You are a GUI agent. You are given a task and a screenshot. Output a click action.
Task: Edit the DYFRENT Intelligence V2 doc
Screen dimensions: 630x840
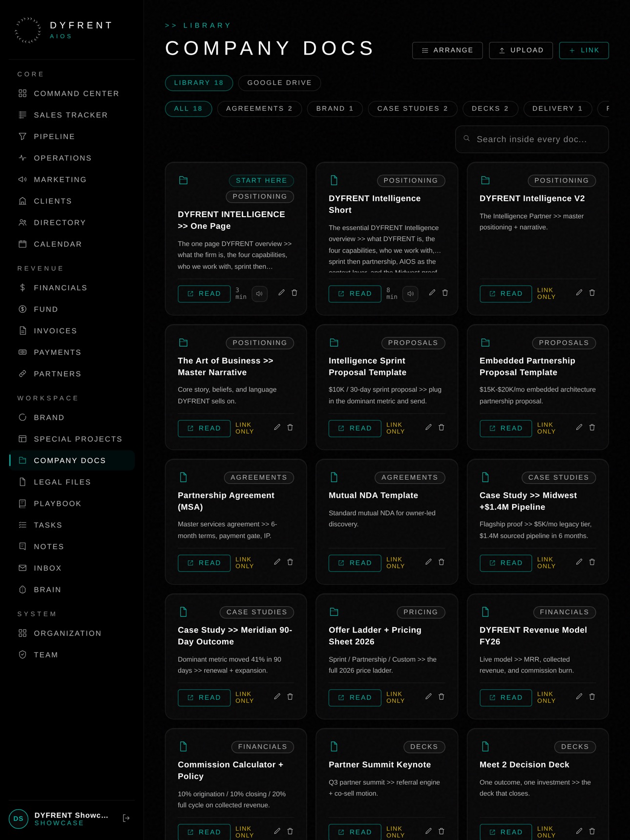pyautogui.click(x=579, y=293)
